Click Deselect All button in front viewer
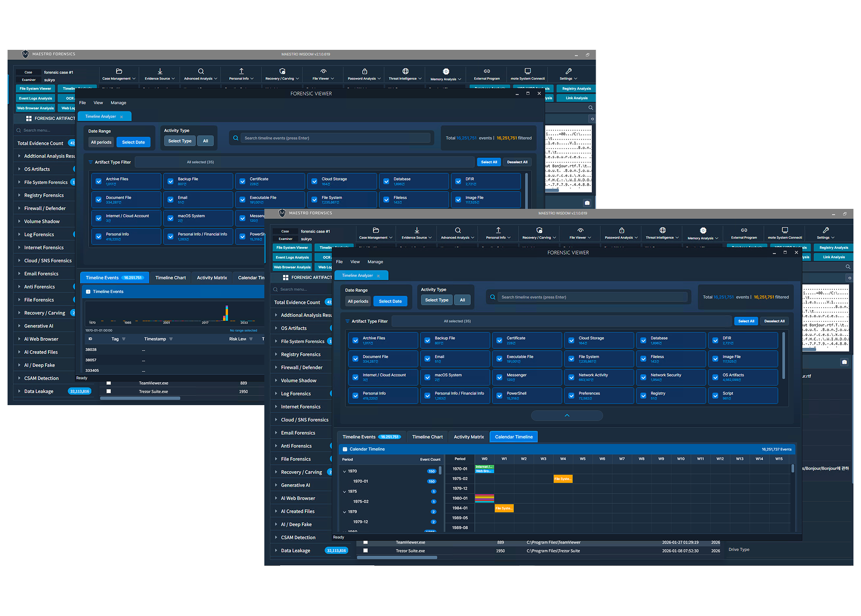861x616 pixels. [774, 321]
